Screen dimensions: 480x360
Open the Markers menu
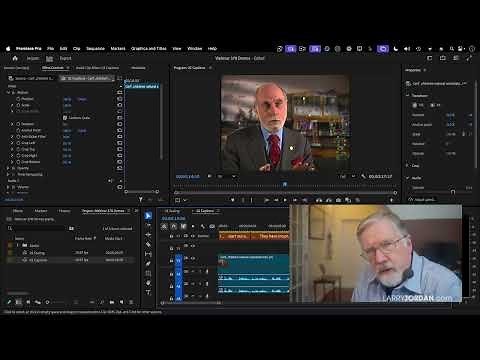(x=118, y=49)
